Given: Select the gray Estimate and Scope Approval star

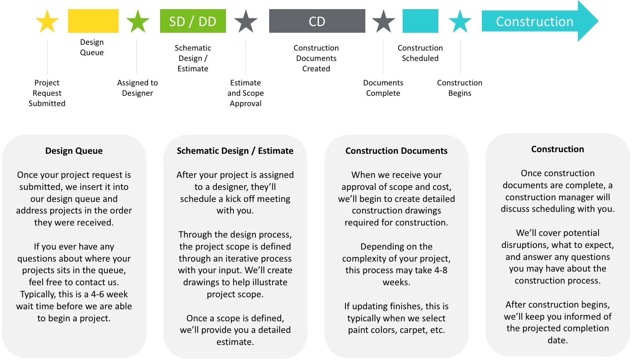Looking at the screenshot, I should coord(246,22).
